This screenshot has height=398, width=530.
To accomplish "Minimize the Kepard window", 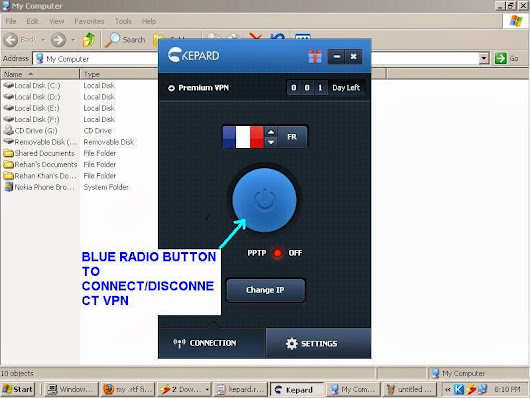I will coord(336,56).
